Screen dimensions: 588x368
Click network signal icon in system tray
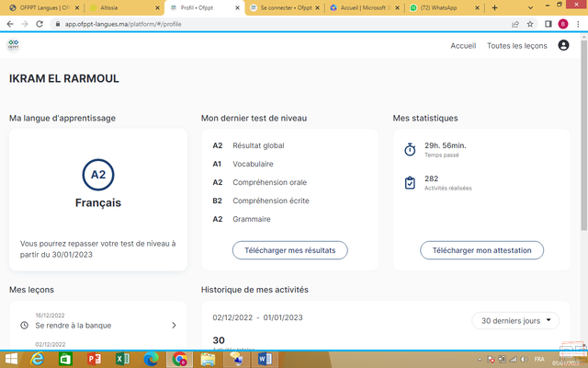pos(513,360)
